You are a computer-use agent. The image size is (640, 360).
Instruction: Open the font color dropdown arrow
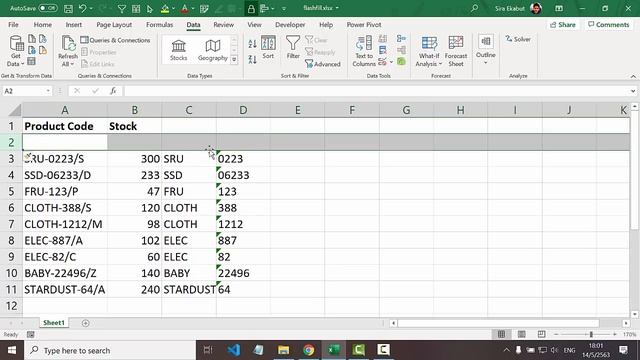coord(193,8)
